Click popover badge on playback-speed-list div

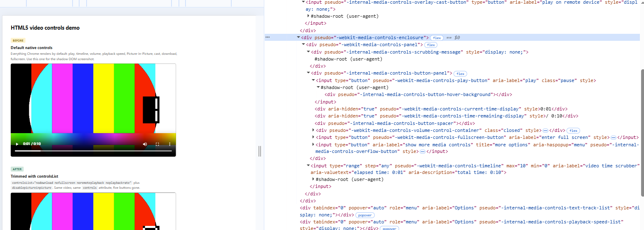tap(390, 228)
